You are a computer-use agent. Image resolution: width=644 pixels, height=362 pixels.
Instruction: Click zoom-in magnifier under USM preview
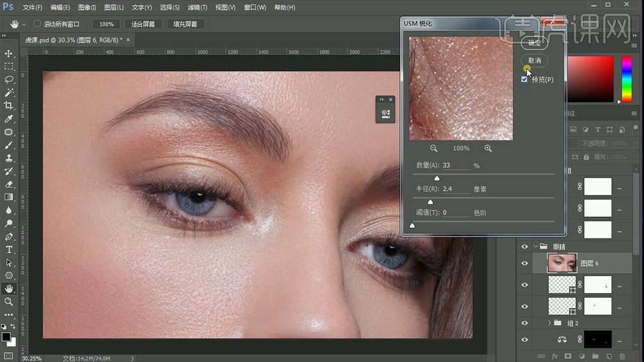click(x=488, y=148)
